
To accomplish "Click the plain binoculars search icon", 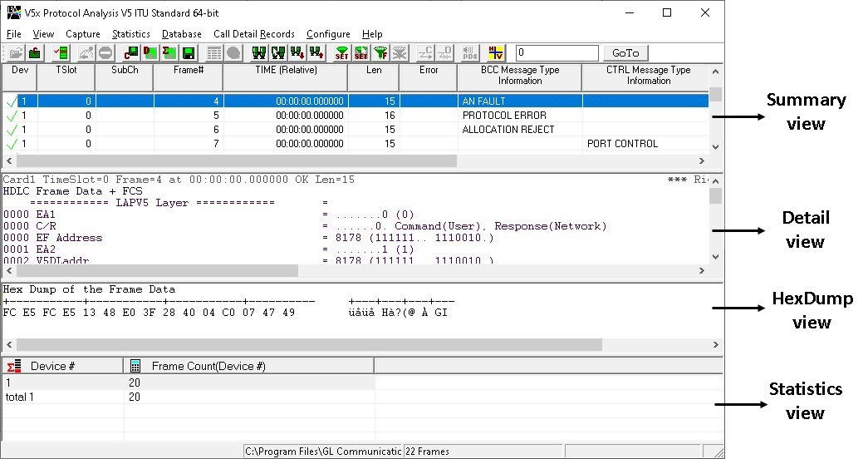I will point(259,53).
